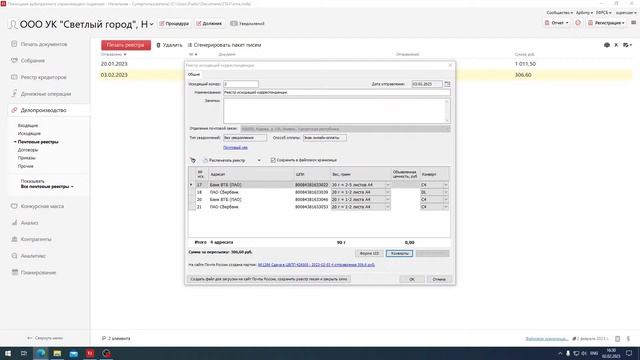640x360 pixels.
Task: Open the Аналитика sidebar section
Action: (33, 256)
